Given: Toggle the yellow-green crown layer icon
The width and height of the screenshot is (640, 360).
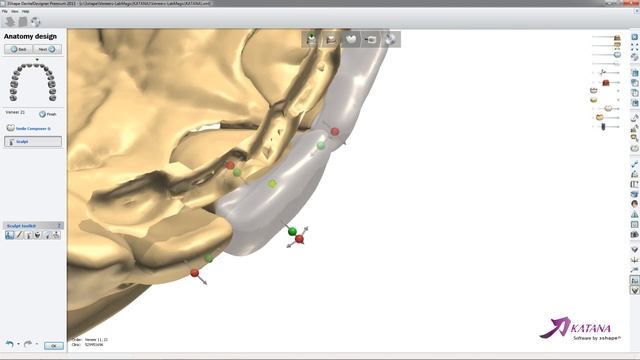Looking at the screenshot, I should pyautogui.click(x=594, y=100).
